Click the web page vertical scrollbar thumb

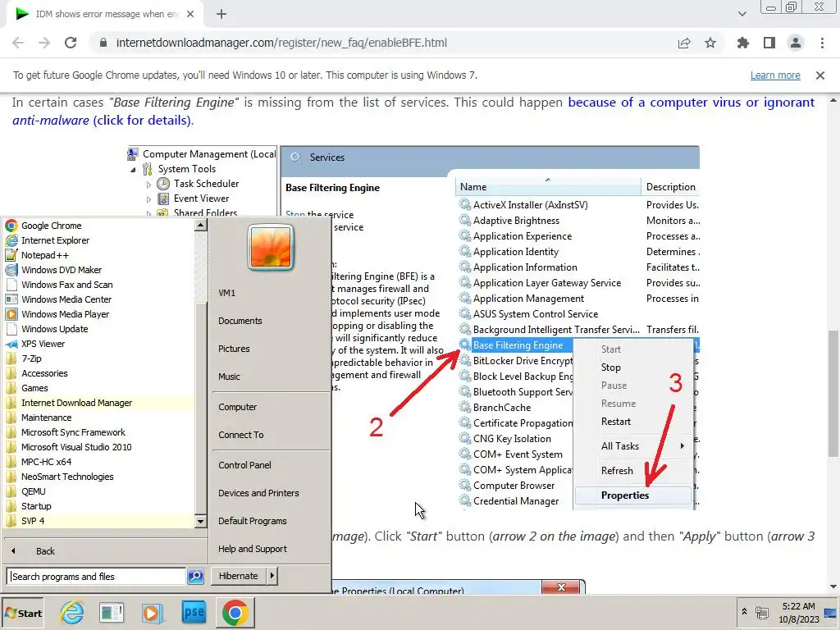(x=833, y=394)
